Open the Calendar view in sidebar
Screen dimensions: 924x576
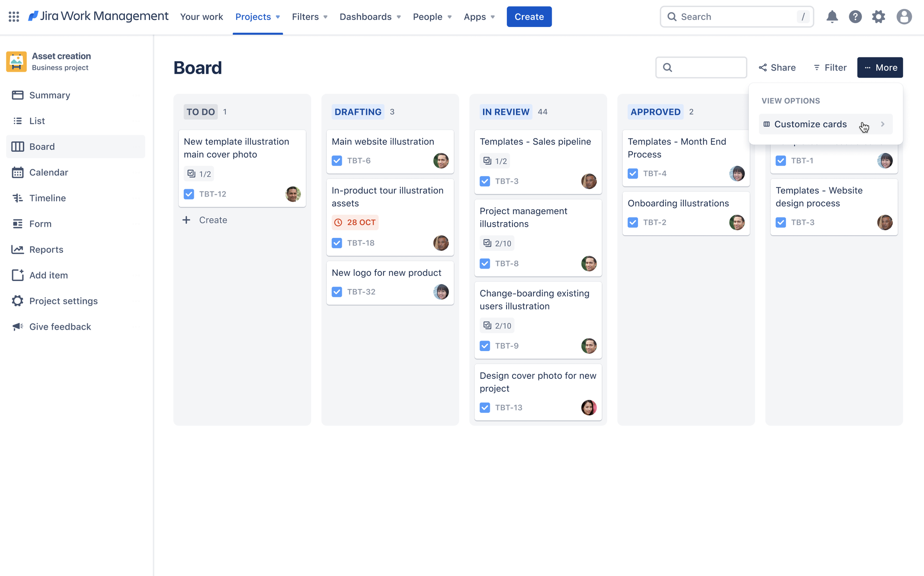48,173
